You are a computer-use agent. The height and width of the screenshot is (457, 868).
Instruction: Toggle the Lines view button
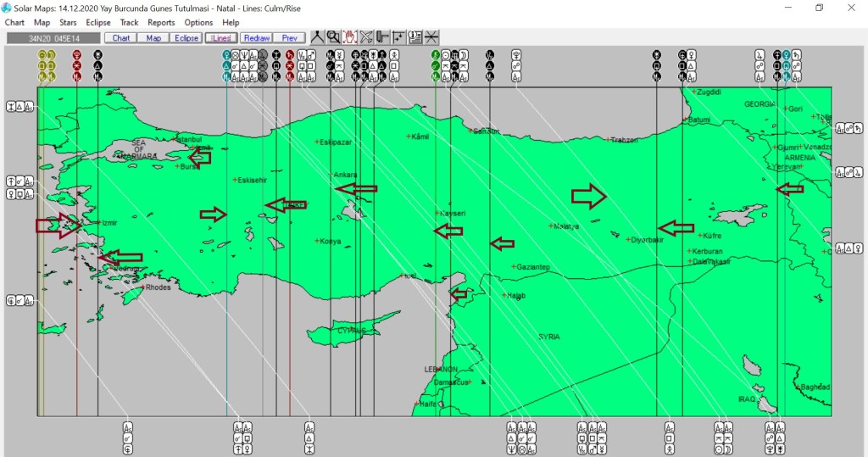[x=220, y=38]
